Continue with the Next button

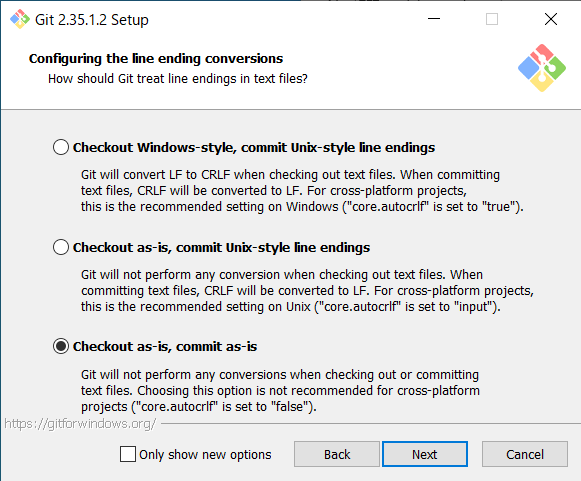(425, 454)
